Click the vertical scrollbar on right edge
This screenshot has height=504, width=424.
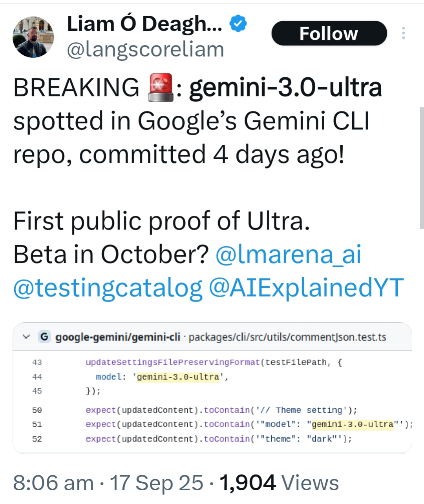[422, 168]
